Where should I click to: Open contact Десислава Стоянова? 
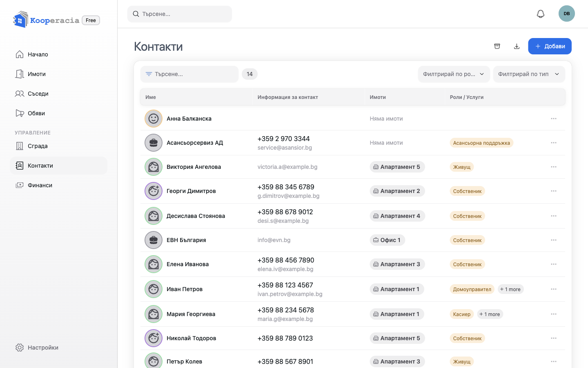(x=196, y=216)
